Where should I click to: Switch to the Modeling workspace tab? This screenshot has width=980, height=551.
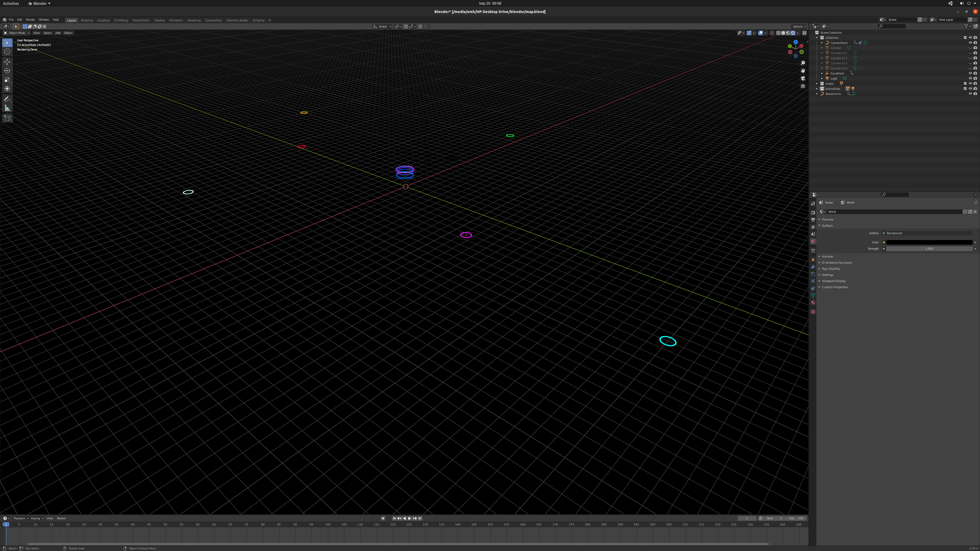(x=87, y=20)
